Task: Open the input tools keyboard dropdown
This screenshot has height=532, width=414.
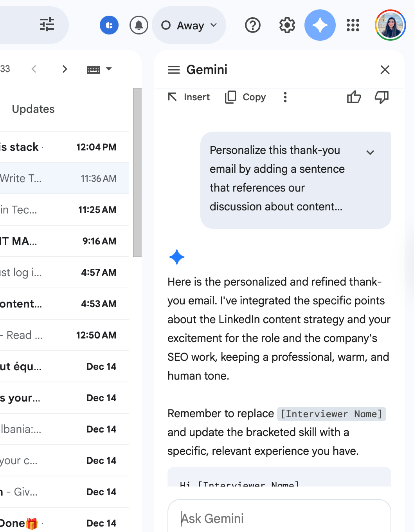Action: [x=99, y=69]
